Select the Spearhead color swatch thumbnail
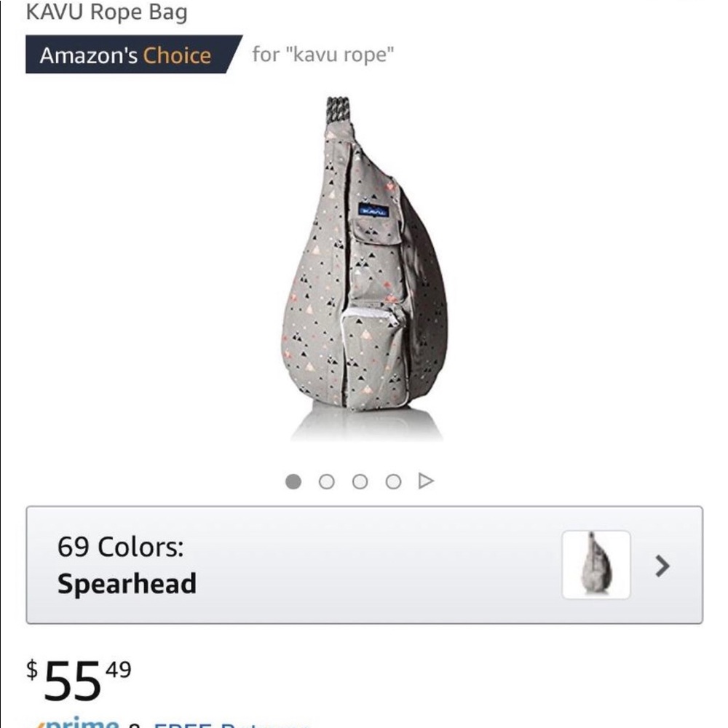The height and width of the screenshot is (728, 728). [596, 565]
